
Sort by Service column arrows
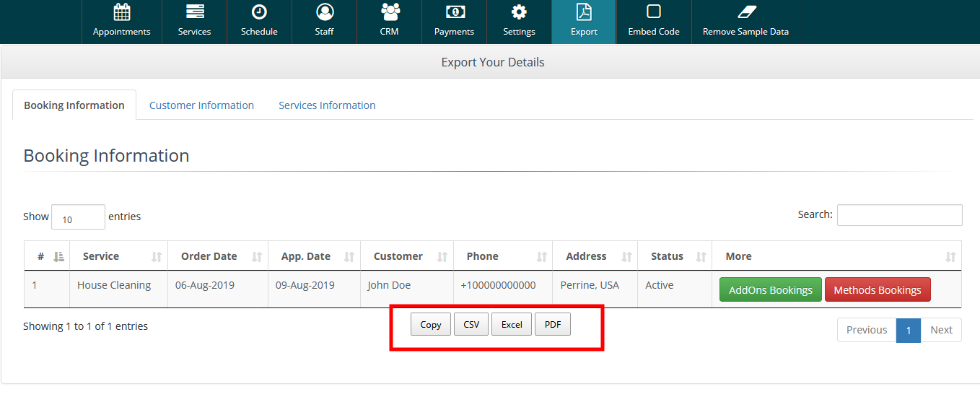click(x=157, y=257)
